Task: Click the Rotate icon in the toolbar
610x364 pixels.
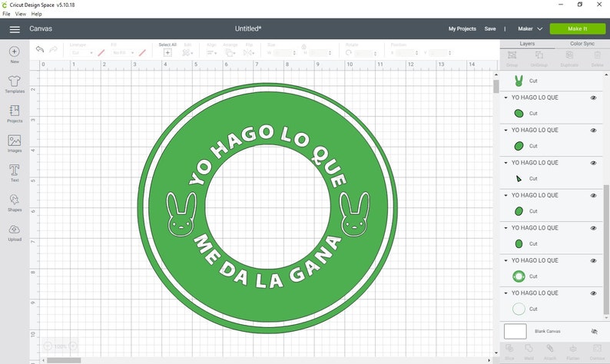Action: pyautogui.click(x=349, y=53)
